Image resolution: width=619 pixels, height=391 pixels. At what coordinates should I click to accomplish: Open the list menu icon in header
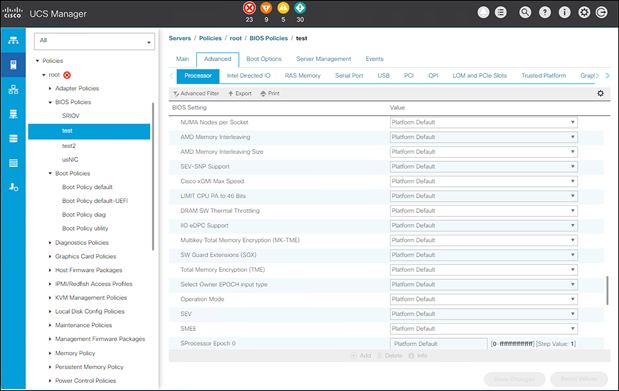click(x=501, y=13)
